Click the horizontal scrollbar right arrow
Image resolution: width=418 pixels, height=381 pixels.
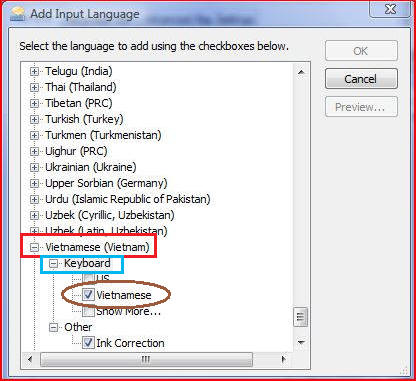[283, 359]
